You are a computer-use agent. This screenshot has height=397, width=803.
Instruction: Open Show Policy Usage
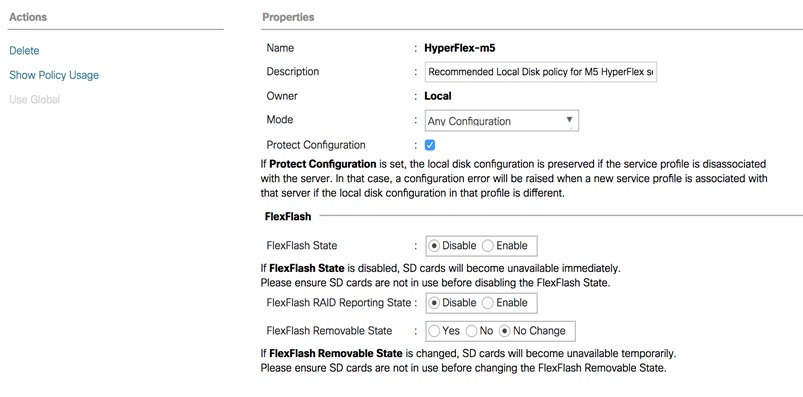[54, 75]
